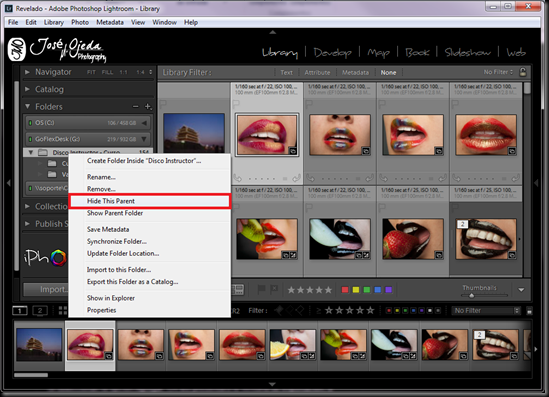
Task: Set Navigator zoom to FILL
Action: click(107, 72)
